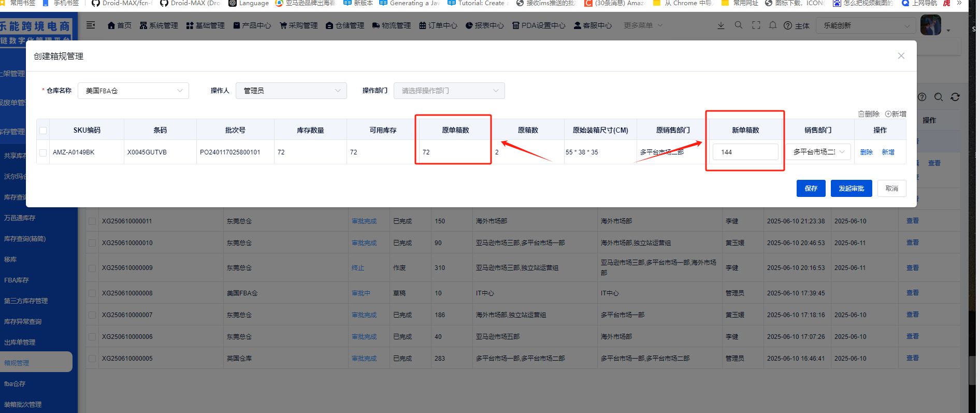
Task: Toggle the select-all checkbox in dialog table header
Action: tap(43, 131)
